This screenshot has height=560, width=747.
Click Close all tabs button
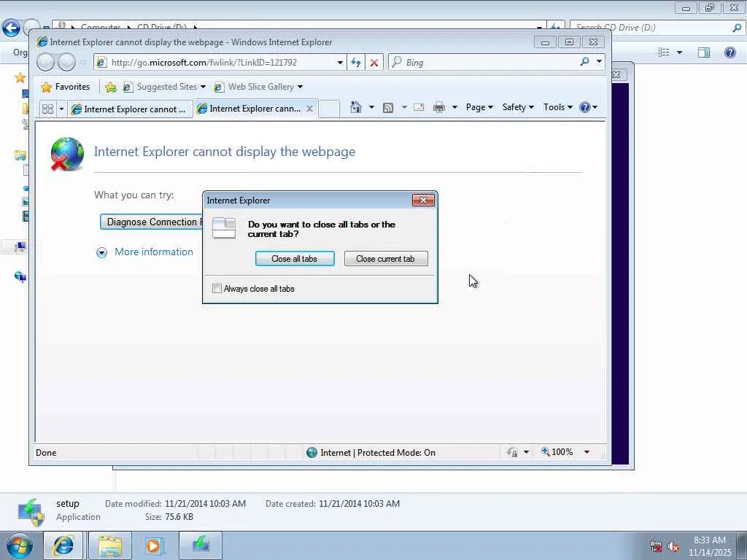point(295,259)
